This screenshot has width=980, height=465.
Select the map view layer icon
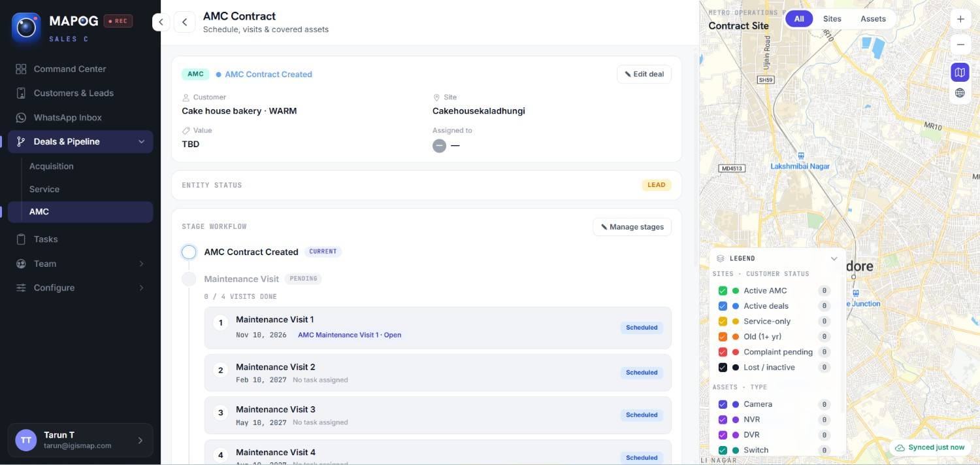click(x=960, y=72)
